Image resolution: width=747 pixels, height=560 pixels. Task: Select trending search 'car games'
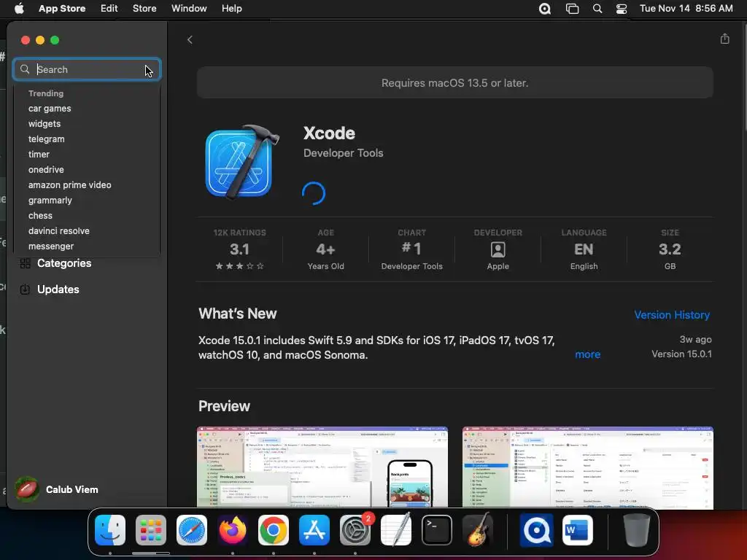coord(50,109)
